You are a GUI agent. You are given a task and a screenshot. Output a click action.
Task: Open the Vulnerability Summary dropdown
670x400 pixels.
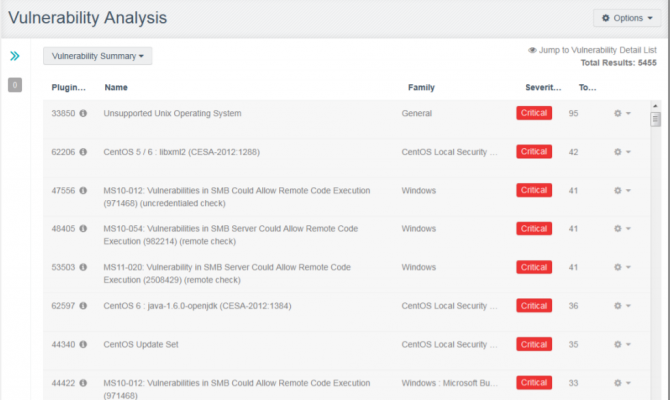97,56
